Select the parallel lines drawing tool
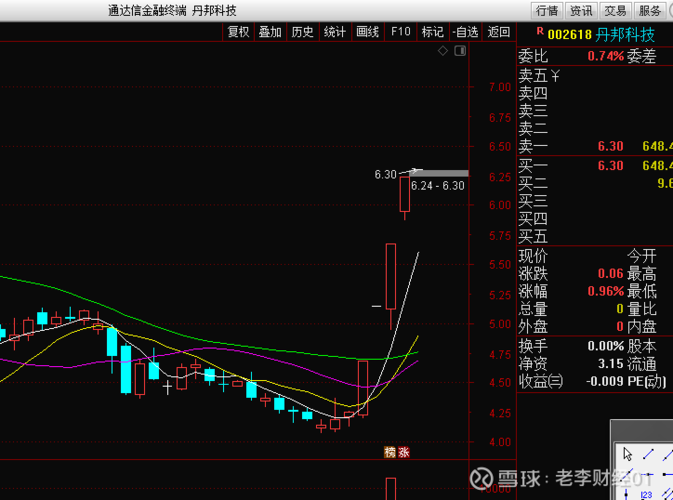The height and width of the screenshot is (500, 673). click(x=667, y=494)
